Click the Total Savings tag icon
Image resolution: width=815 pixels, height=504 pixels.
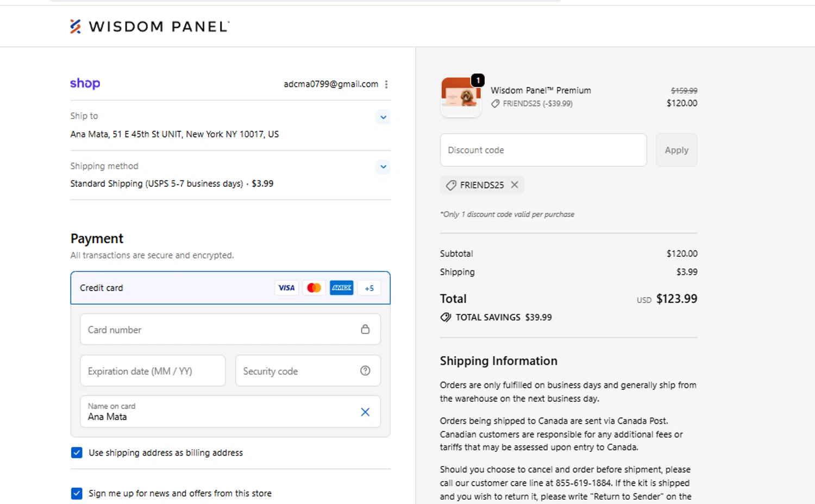(x=446, y=317)
